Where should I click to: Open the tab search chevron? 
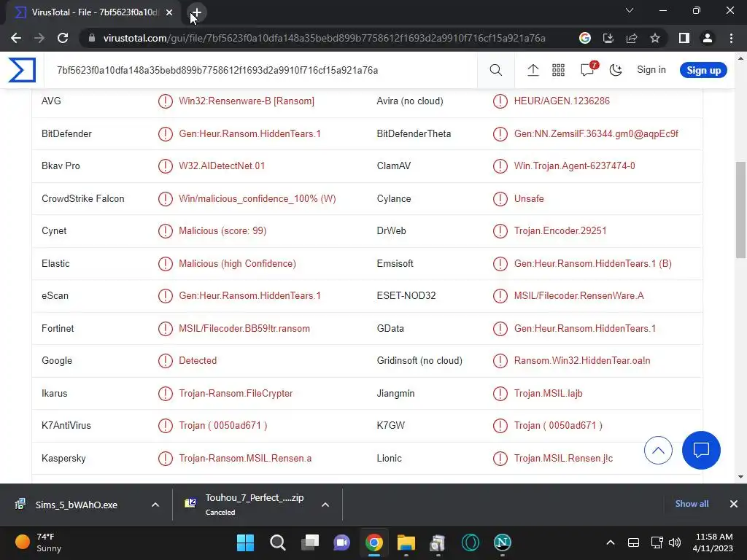[x=630, y=10]
